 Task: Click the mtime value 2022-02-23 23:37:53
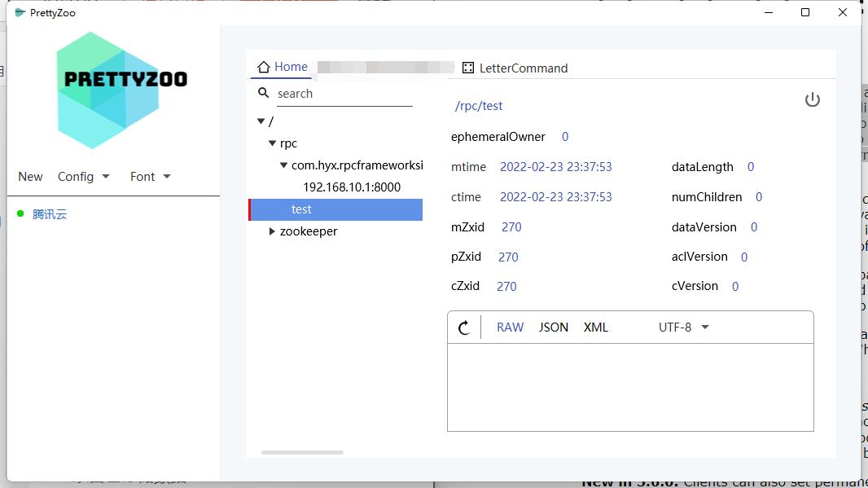point(556,167)
